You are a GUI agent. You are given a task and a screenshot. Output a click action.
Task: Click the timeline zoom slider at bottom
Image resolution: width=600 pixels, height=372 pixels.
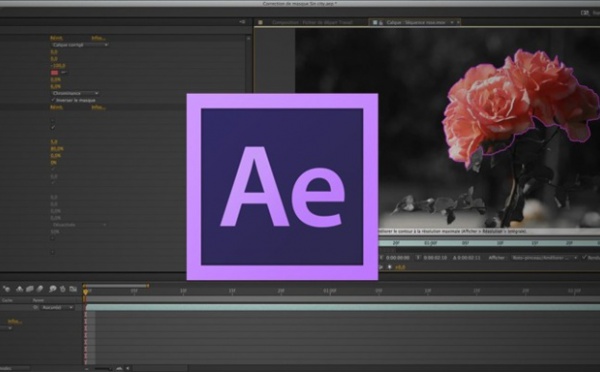pyautogui.click(x=103, y=369)
